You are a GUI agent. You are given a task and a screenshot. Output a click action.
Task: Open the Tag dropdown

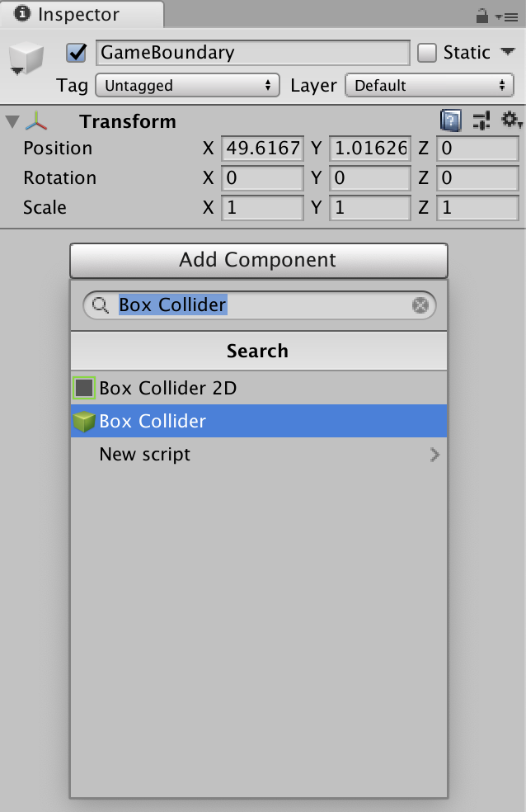(188, 85)
